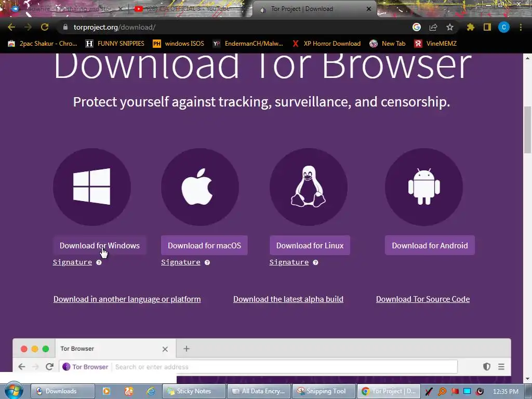Viewport: 532px width, 399px height.
Task: Open Internet Explorer taskbar icon
Action: point(151,391)
